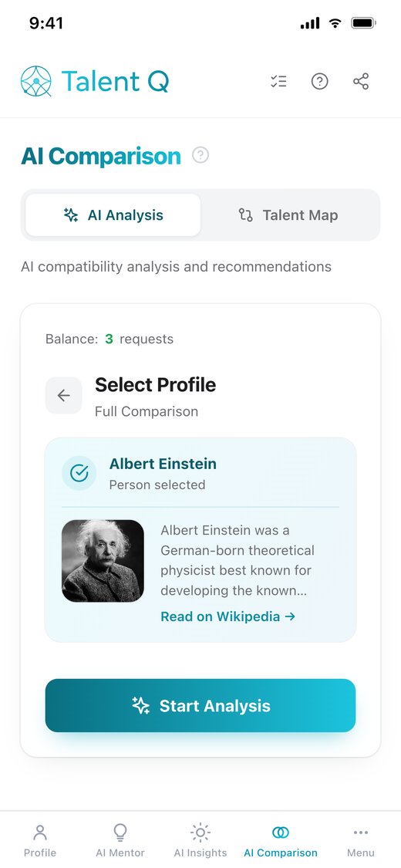Follow the Read on Wikipedia link
Screen dimensions: 401x868
[228, 616]
